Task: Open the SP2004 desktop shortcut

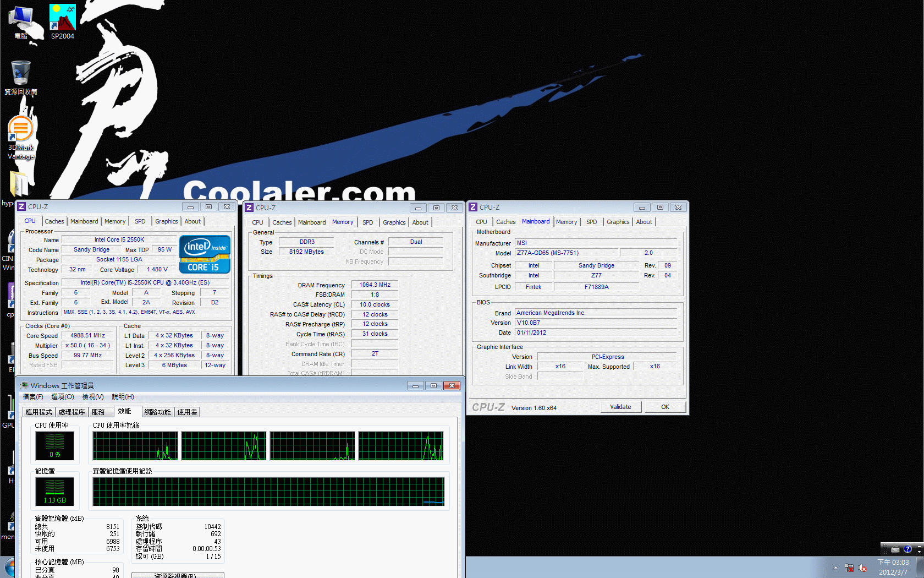Action: 62,21
